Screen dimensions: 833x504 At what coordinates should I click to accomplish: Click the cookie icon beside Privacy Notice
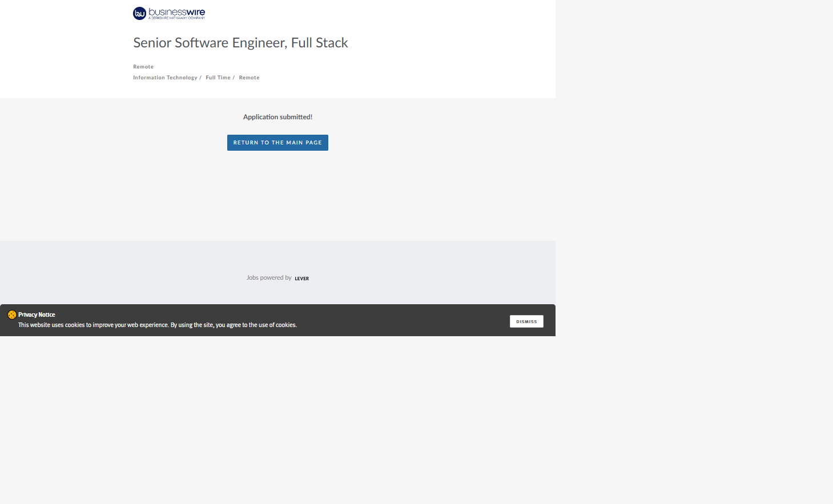(11, 315)
